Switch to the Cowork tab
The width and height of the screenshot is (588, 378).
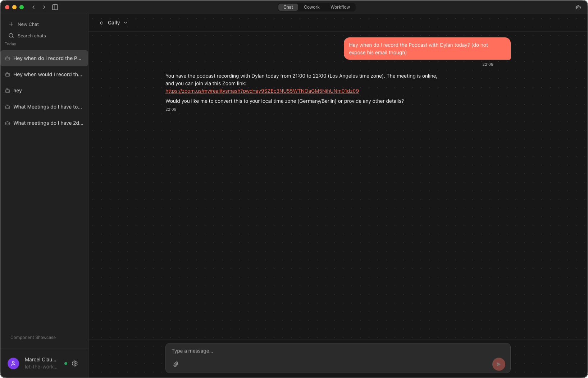pos(312,7)
